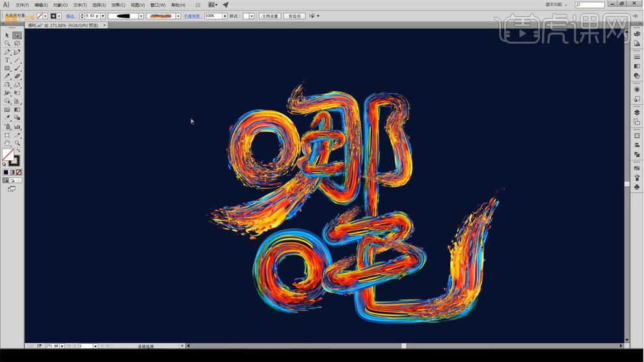The image size is (644, 362).
Task: Click the 描边 stroke link
Action: pyautogui.click(x=70, y=16)
